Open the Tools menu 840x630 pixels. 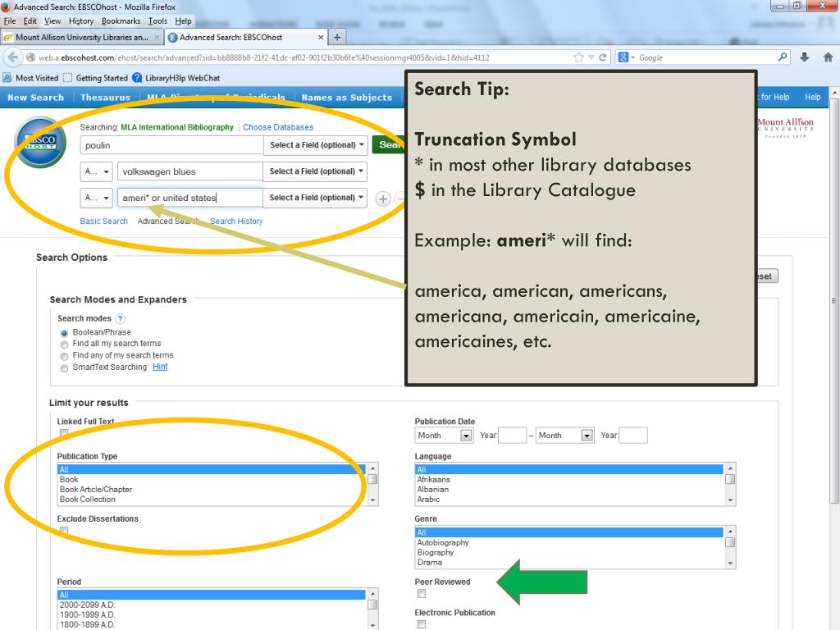pos(157,21)
